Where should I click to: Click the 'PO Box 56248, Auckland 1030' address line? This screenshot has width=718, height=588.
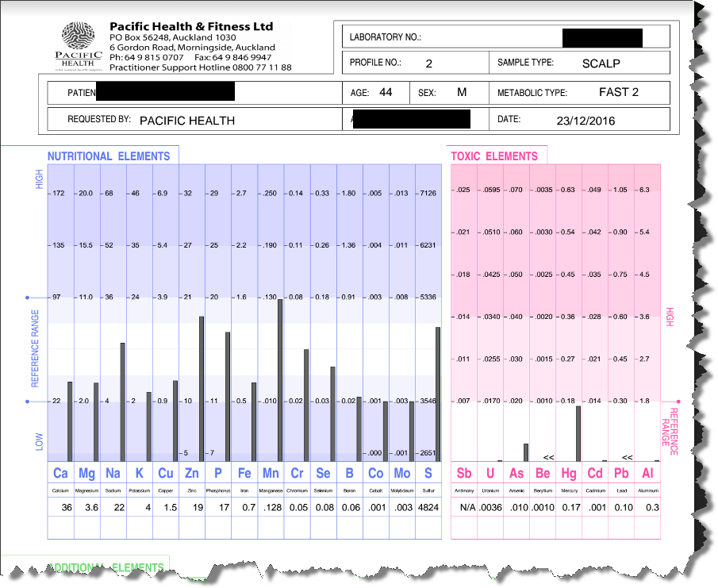click(173, 37)
